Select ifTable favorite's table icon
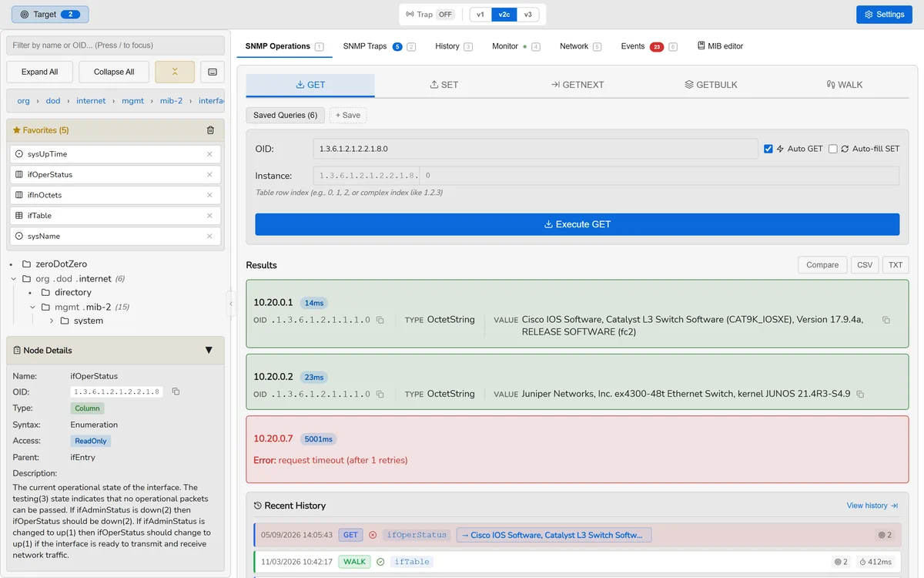 pyautogui.click(x=19, y=216)
